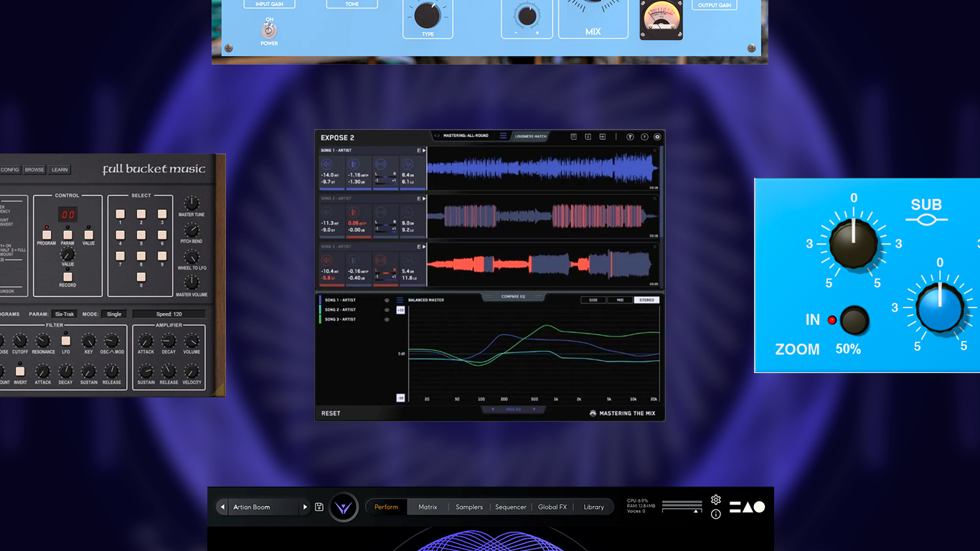The width and height of the screenshot is (980, 551).
Task: Play Song 2 in Expose 2
Action: (424, 199)
